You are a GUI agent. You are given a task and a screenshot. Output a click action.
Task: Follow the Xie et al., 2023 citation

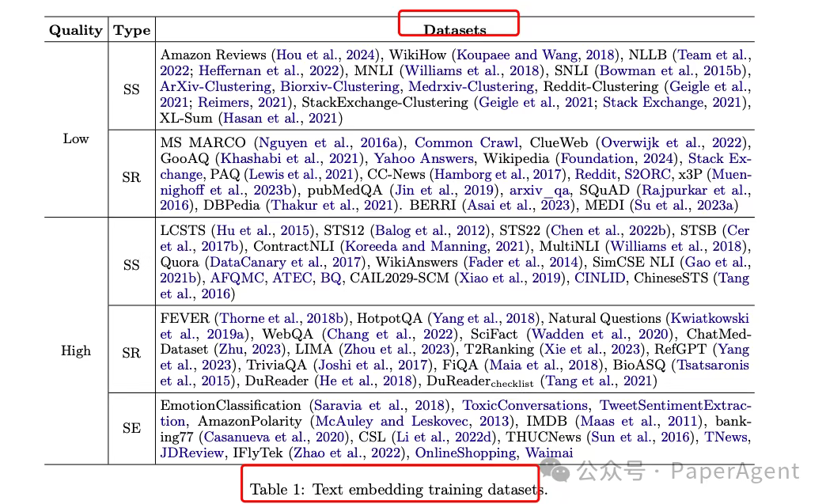tap(592, 350)
